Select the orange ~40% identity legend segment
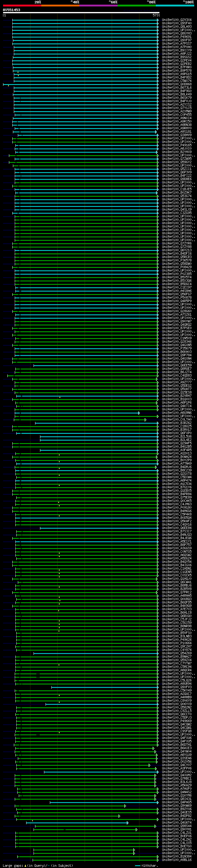Image resolution: width=197 pixels, height=868 pixels. 60,6
